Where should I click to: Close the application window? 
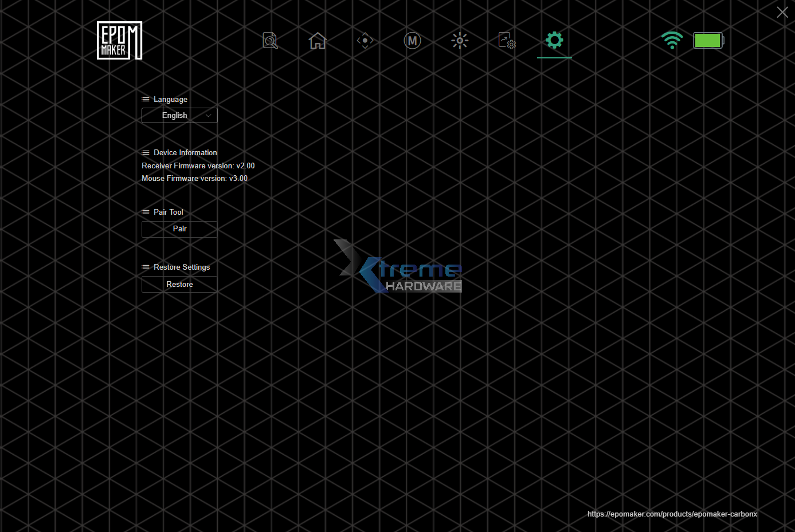pos(782,11)
